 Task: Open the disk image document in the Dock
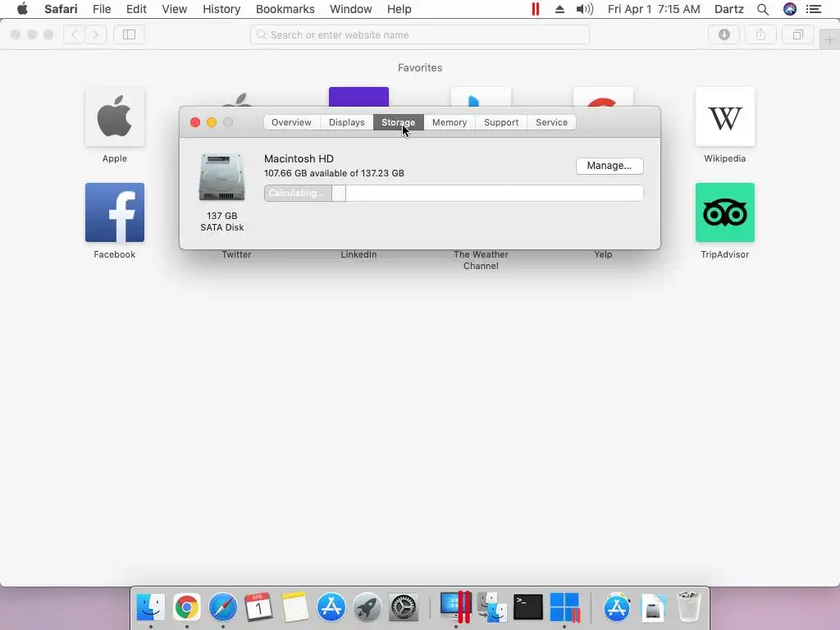click(653, 607)
